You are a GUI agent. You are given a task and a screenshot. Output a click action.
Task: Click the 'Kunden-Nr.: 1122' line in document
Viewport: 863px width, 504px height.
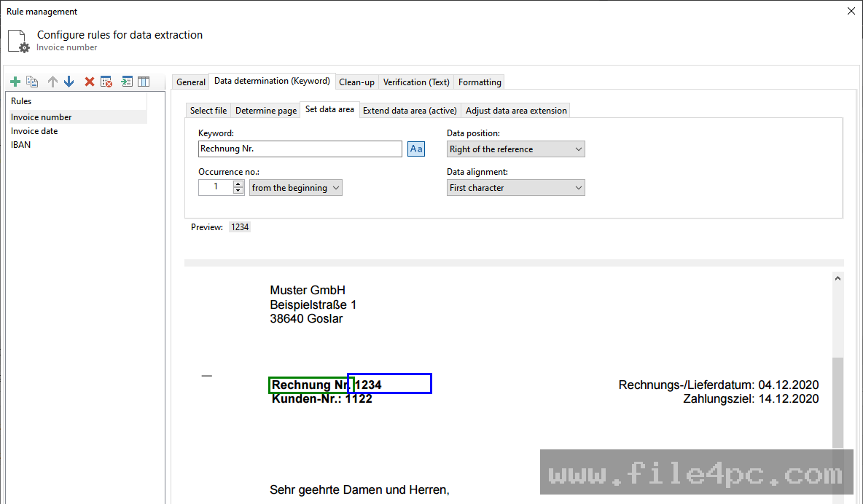(322, 399)
